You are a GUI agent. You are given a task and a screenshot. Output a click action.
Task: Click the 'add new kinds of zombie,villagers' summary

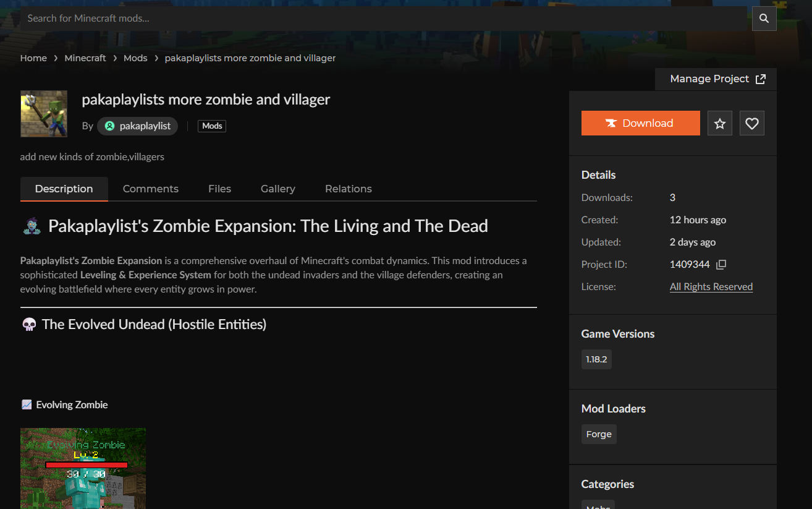click(x=92, y=157)
